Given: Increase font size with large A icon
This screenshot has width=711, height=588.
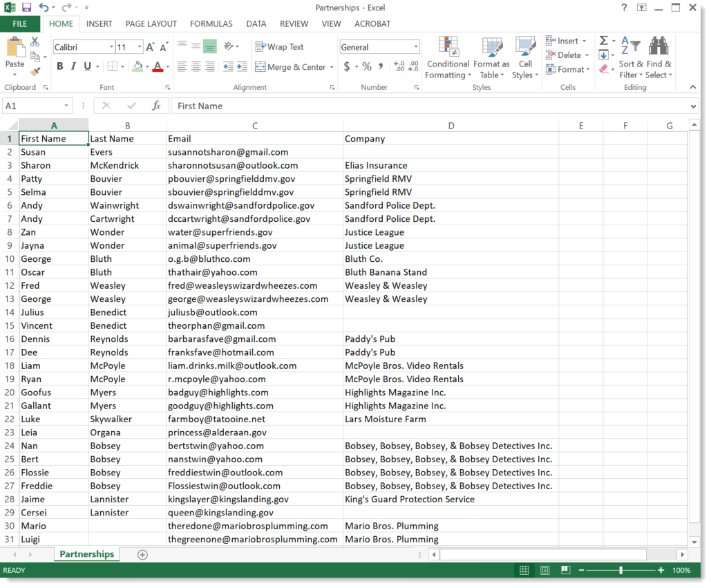Looking at the screenshot, I should click(x=150, y=47).
